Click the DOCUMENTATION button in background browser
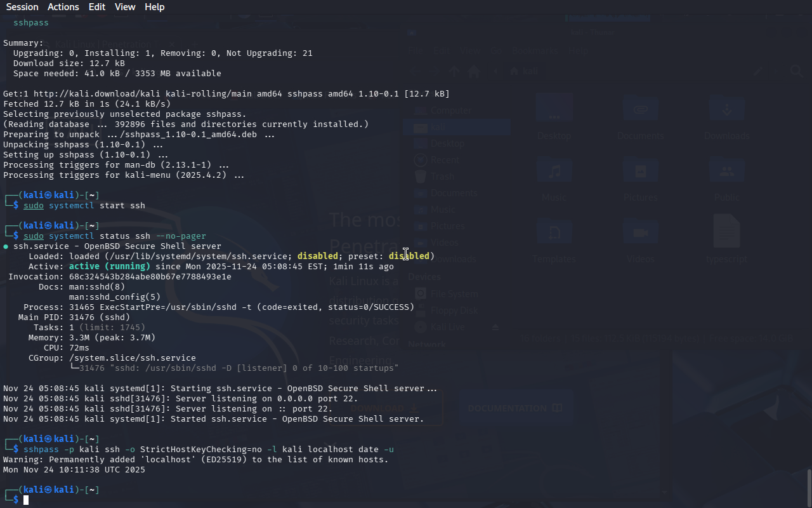The width and height of the screenshot is (812, 508). point(515,408)
